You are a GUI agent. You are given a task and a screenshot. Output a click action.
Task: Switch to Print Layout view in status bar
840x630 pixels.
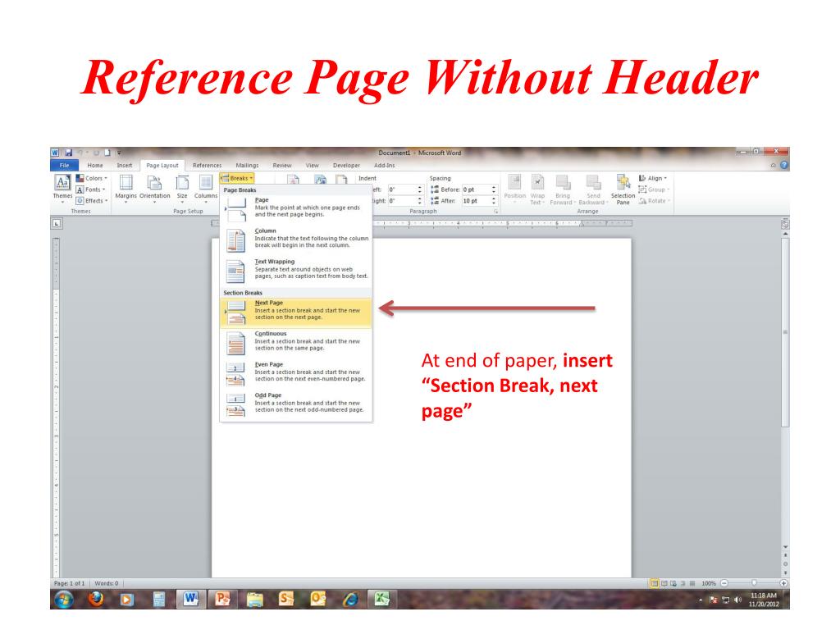pos(655,583)
